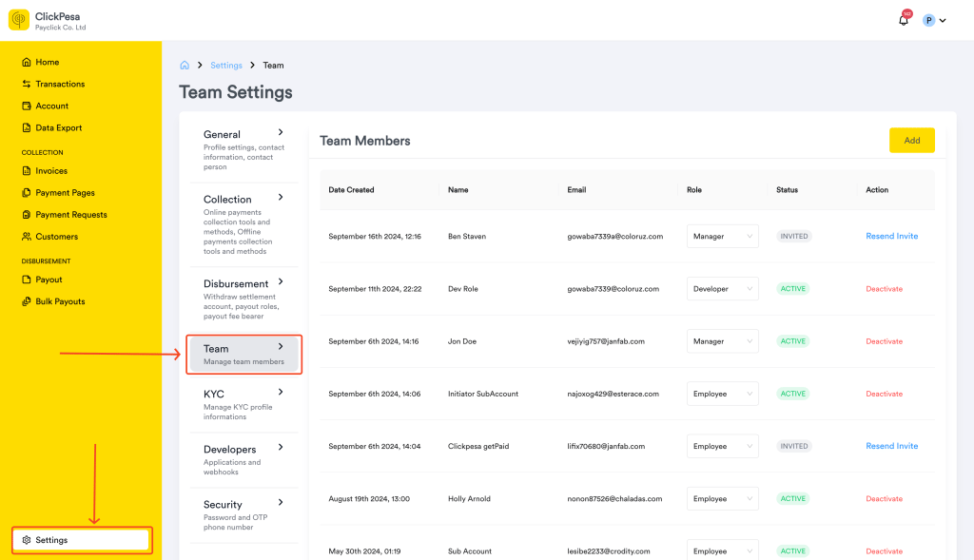Click the Date Created column header
The height and width of the screenshot is (560, 974).
point(351,190)
